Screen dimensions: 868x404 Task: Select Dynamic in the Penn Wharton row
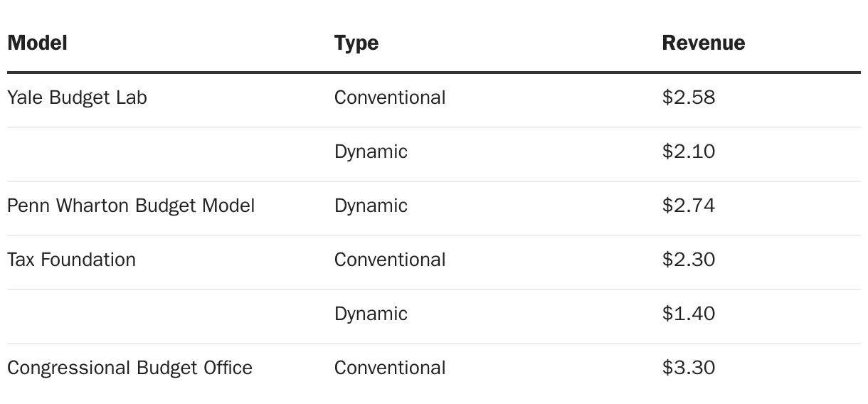pyautogui.click(x=371, y=206)
